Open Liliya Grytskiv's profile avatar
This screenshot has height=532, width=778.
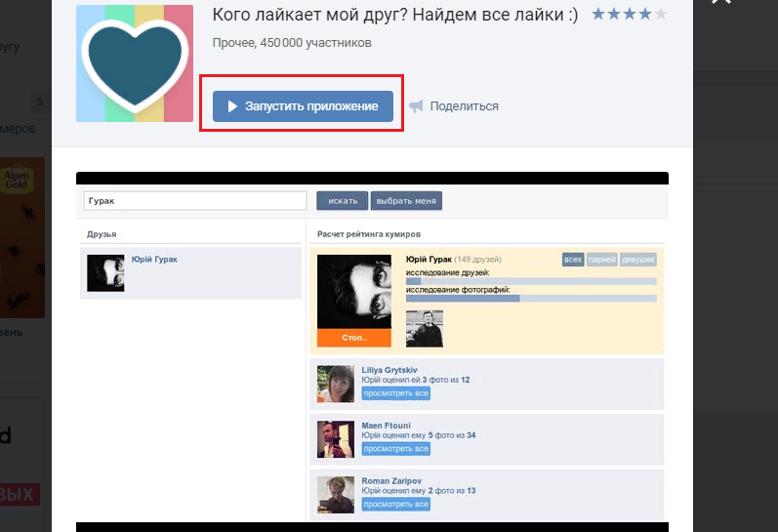click(335, 384)
